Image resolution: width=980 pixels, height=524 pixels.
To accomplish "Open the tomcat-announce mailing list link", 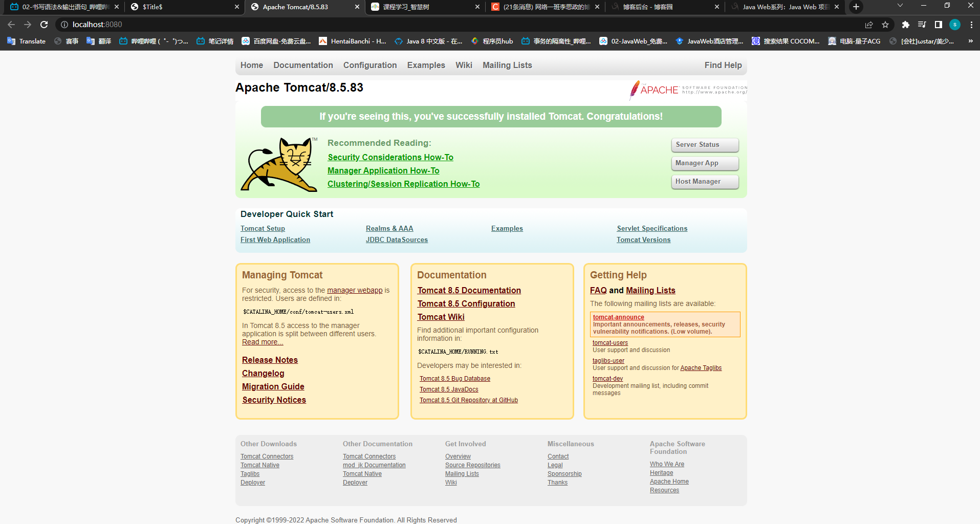I will 618,317.
